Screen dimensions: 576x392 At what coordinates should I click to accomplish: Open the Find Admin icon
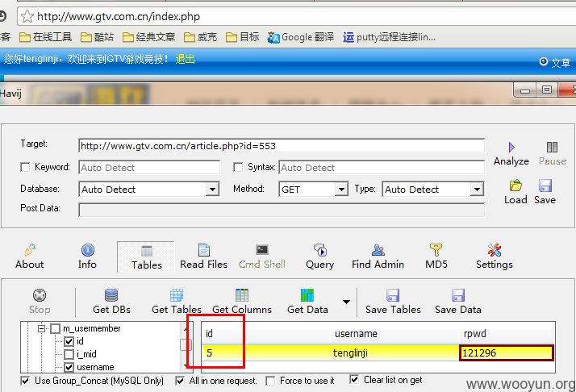(x=378, y=250)
